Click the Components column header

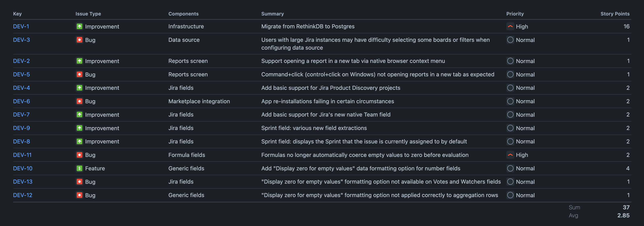183,14
